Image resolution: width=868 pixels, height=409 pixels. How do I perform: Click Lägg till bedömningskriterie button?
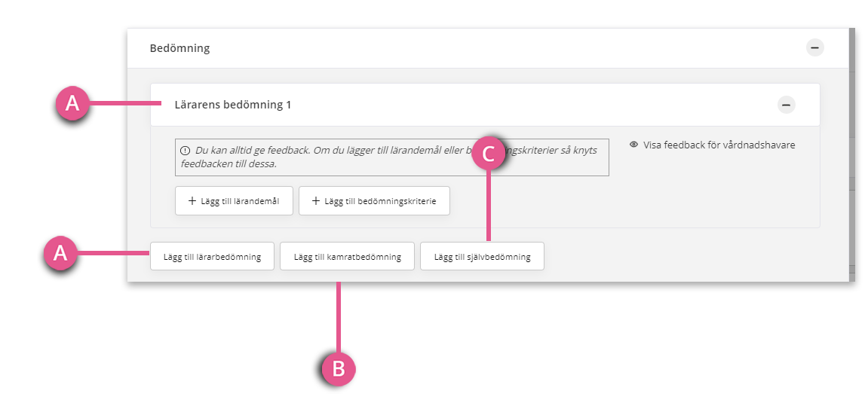tap(374, 200)
